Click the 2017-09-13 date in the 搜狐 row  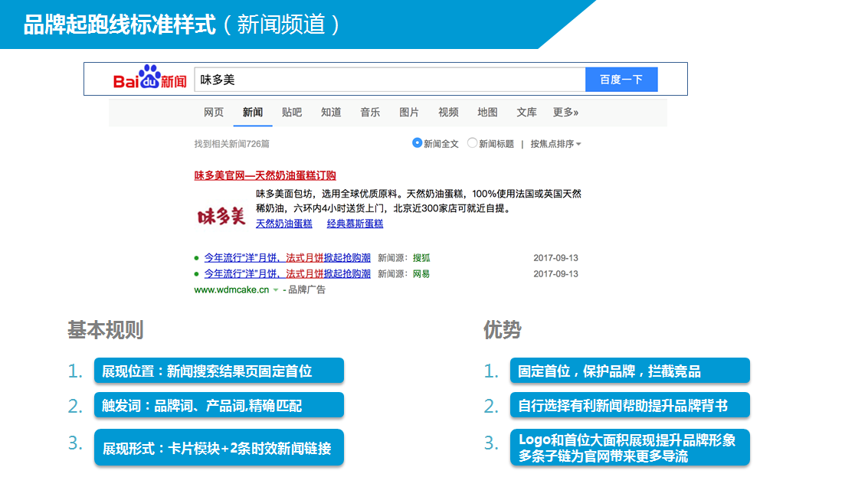(x=555, y=258)
